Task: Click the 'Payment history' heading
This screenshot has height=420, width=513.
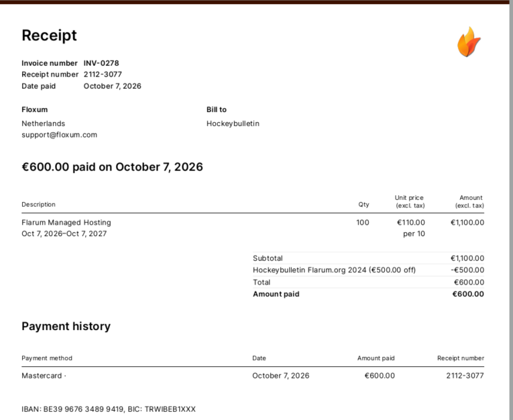Action: tap(66, 326)
